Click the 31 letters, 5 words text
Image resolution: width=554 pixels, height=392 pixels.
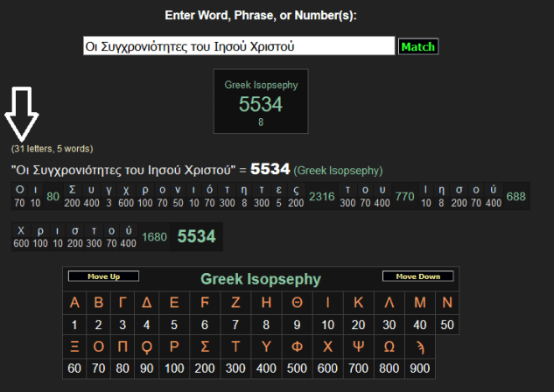pos(53,149)
